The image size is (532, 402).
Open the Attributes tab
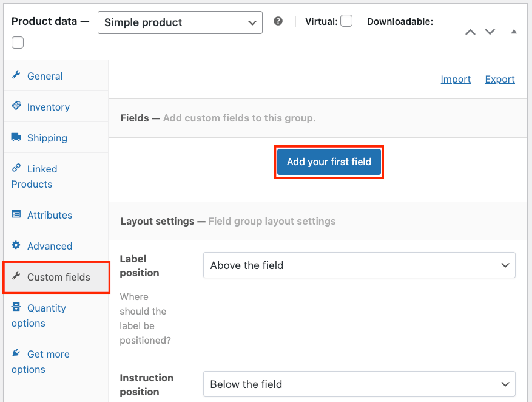pyautogui.click(x=56, y=214)
